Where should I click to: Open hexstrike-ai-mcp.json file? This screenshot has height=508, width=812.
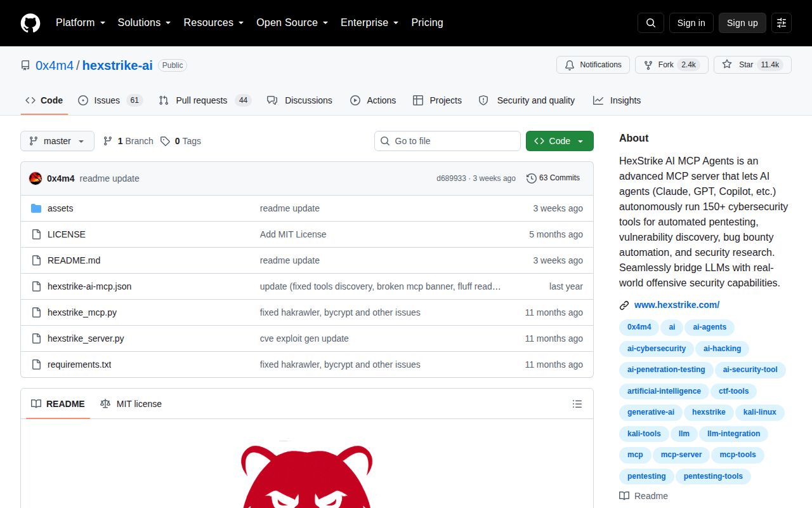coord(89,286)
